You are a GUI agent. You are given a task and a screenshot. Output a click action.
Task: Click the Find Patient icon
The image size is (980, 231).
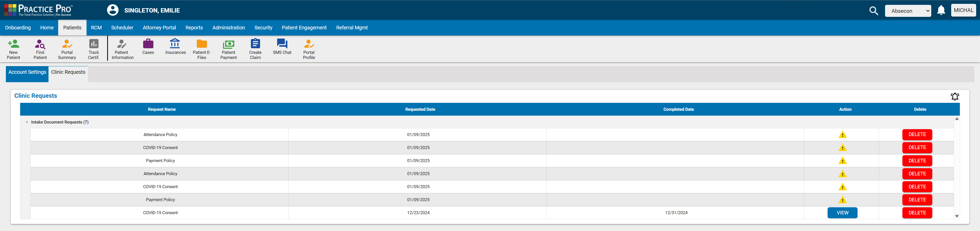click(x=40, y=49)
